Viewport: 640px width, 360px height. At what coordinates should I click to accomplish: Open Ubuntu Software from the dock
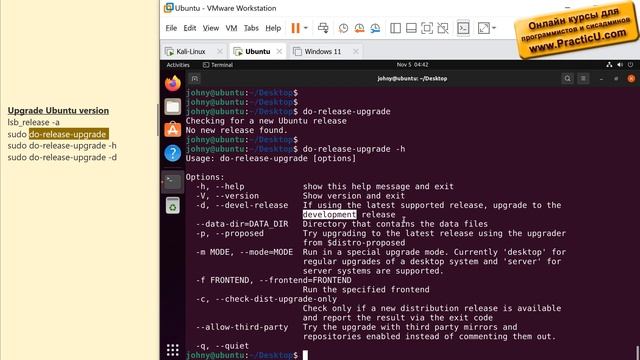(x=173, y=130)
